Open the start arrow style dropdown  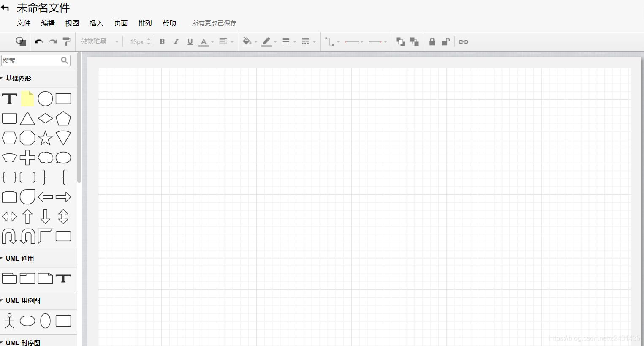point(354,41)
